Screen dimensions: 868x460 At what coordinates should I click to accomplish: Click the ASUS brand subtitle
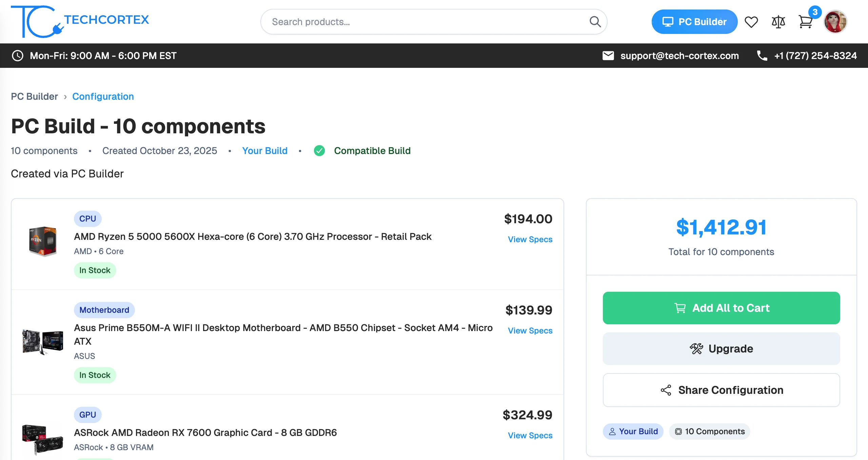pyautogui.click(x=84, y=356)
